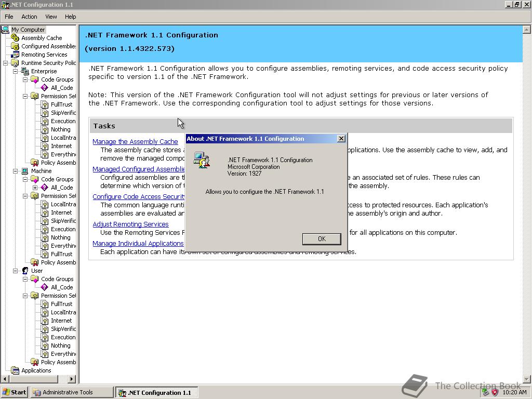This screenshot has height=399, width=532.
Task: Click the taskbar clock 10:20 AM
Action: [515, 392]
